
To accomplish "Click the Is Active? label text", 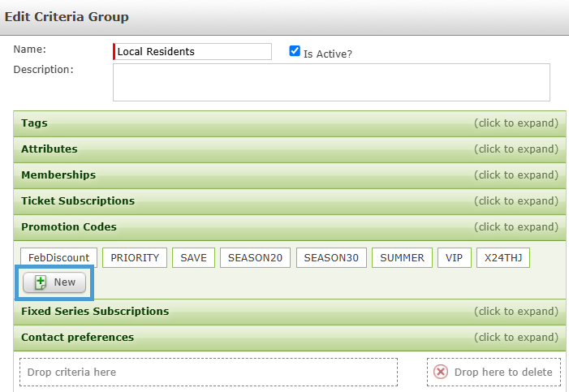I will pyautogui.click(x=328, y=54).
